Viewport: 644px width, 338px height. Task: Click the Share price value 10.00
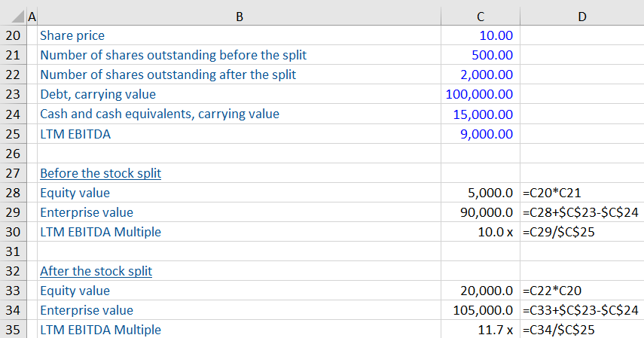pyautogui.click(x=495, y=35)
